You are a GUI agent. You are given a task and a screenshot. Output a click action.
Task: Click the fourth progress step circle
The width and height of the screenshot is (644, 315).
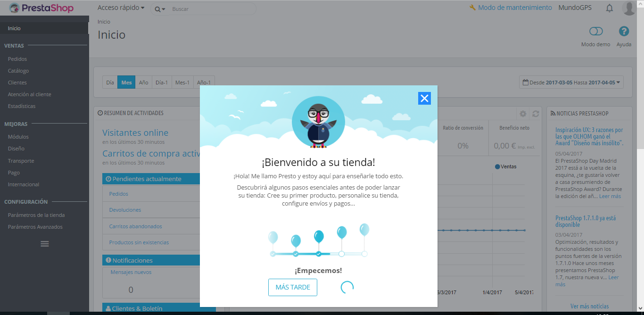341,254
